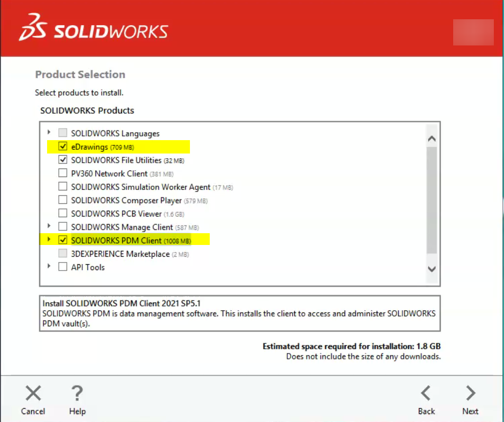Select the eDrawings (709 MB) row label

coord(103,147)
